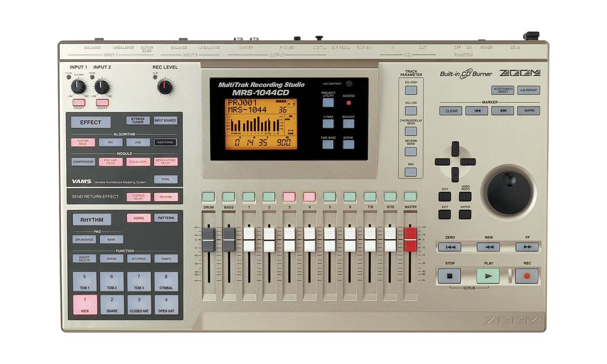
Task: Select the PAN track parameter key
Action: coord(411,172)
